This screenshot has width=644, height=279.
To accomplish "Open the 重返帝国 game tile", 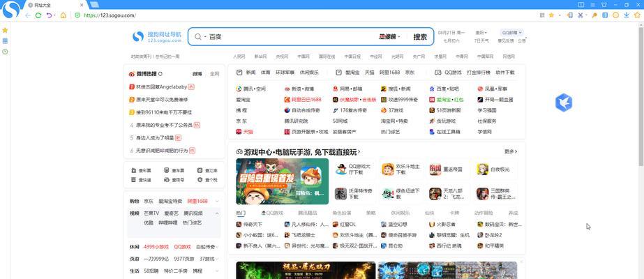I will [447, 169].
